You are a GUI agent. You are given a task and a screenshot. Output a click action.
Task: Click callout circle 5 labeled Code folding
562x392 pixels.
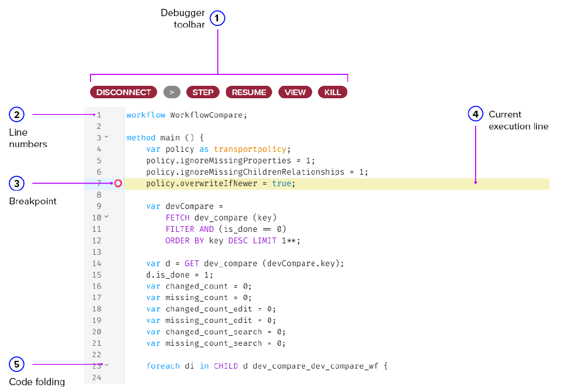17,364
